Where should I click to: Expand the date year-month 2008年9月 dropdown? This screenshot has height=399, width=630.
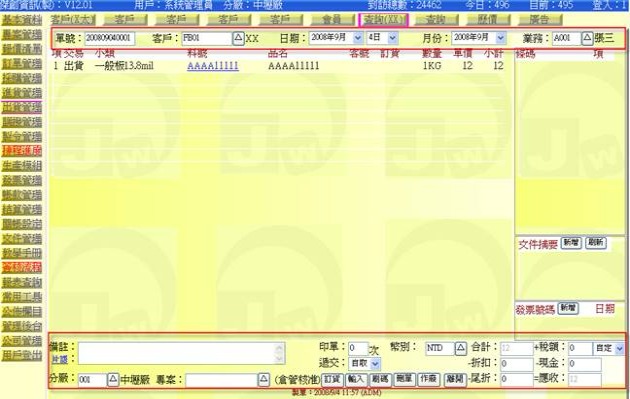357,38
